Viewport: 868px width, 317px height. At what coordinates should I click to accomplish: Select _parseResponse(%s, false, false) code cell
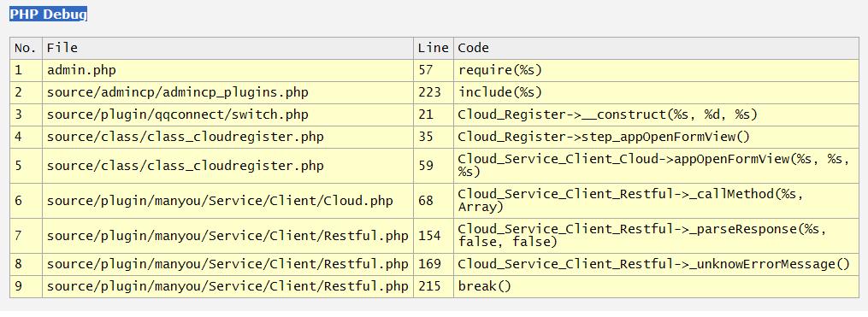click(x=656, y=236)
